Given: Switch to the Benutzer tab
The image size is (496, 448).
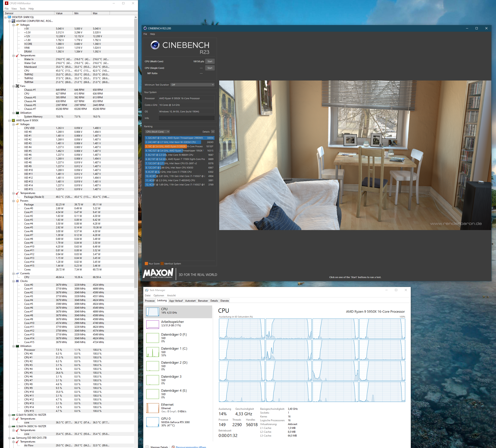Looking at the screenshot, I should click(203, 301).
